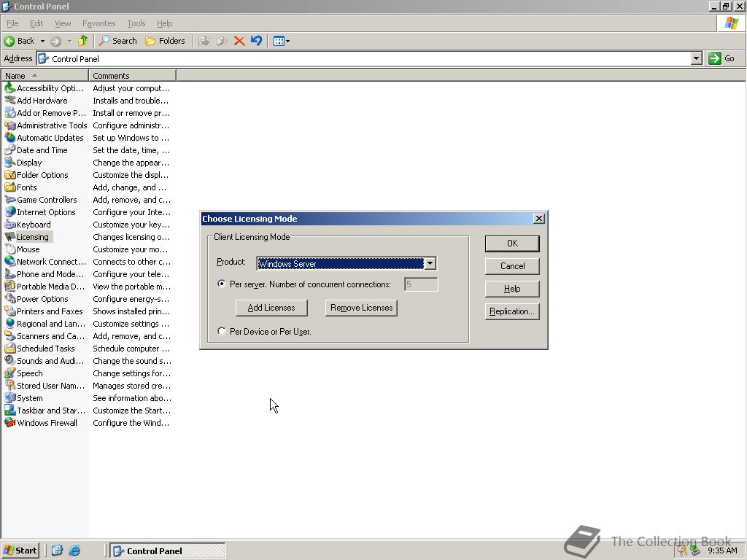Open the Help menu
The image size is (747, 560).
(x=164, y=23)
